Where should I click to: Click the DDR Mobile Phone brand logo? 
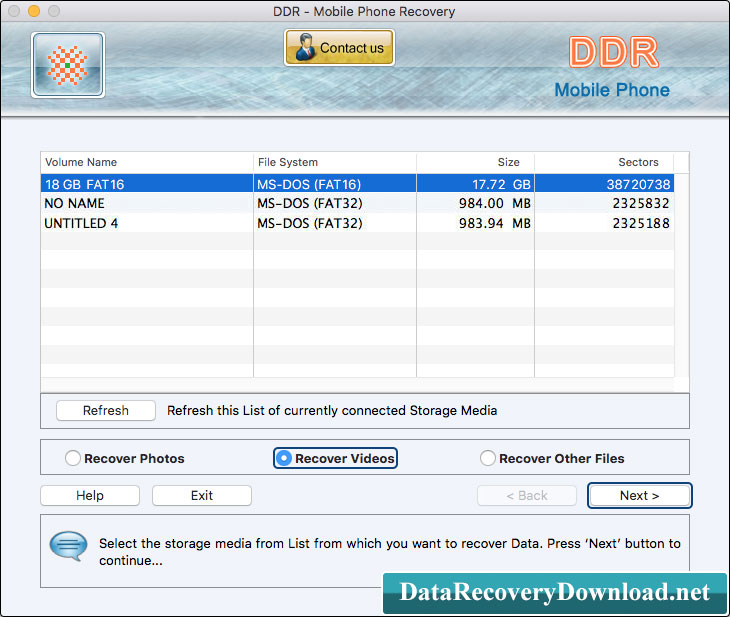coord(613,67)
